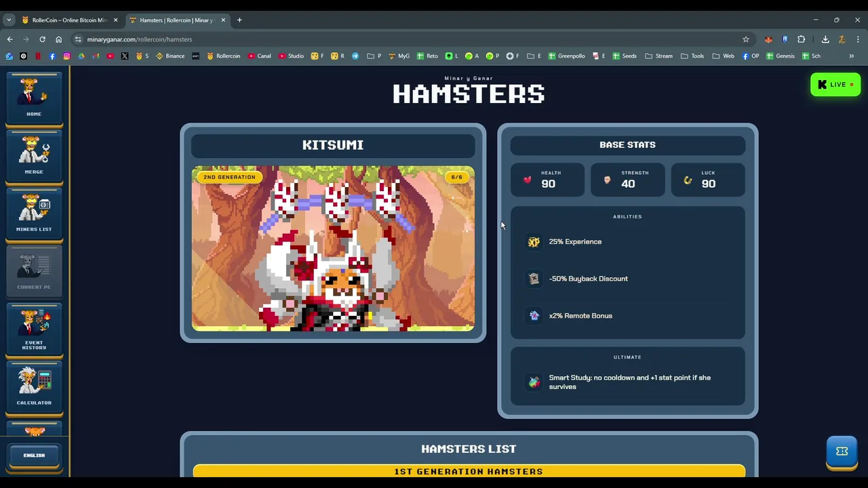Click the blue floating tool button at the bottom right

pos(842,452)
